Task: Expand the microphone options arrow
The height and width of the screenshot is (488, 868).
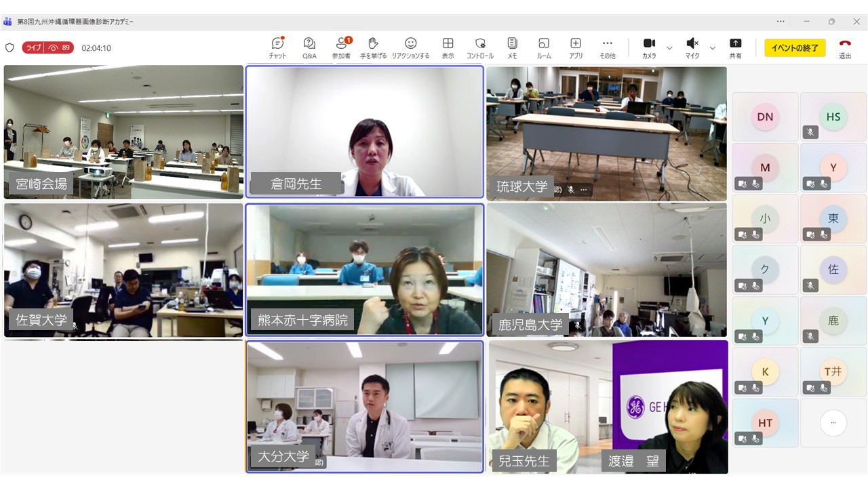Action: pos(712,48)
